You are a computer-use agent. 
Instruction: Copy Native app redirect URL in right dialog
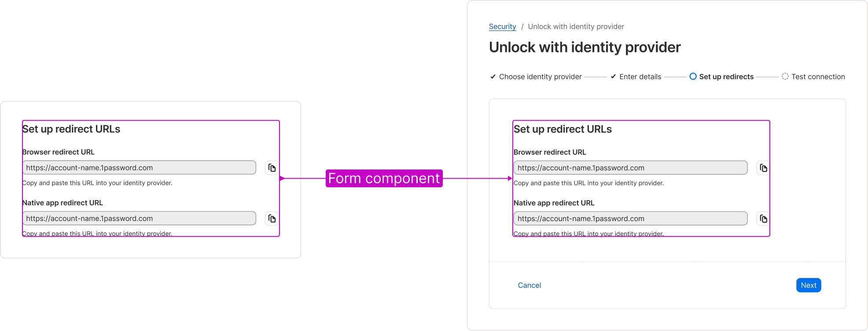tap(763, 218)
